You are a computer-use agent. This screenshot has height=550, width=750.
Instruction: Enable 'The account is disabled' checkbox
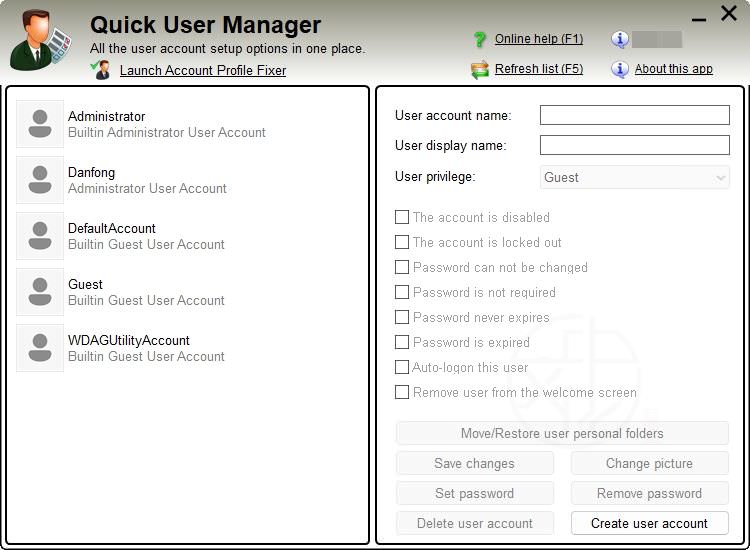(402, 217)
